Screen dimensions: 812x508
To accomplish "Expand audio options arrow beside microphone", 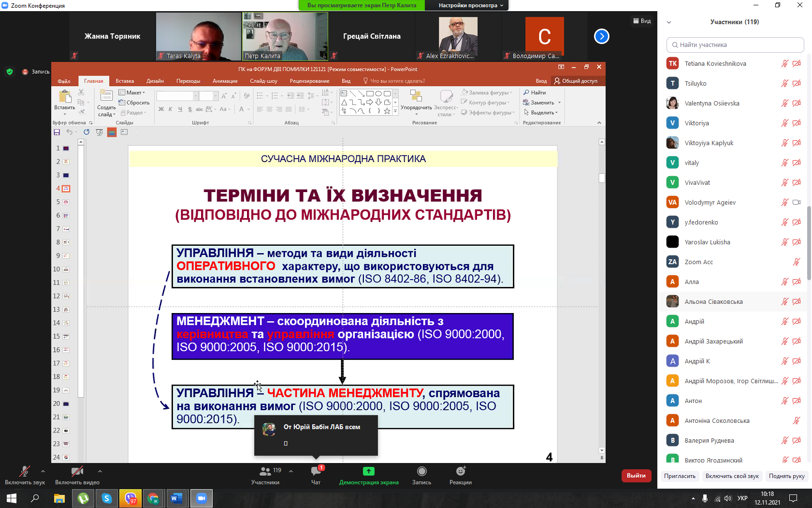I will click(x=43, y=471).
